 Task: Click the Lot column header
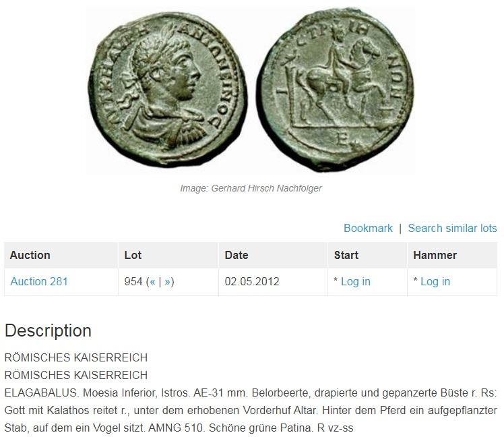133,255
